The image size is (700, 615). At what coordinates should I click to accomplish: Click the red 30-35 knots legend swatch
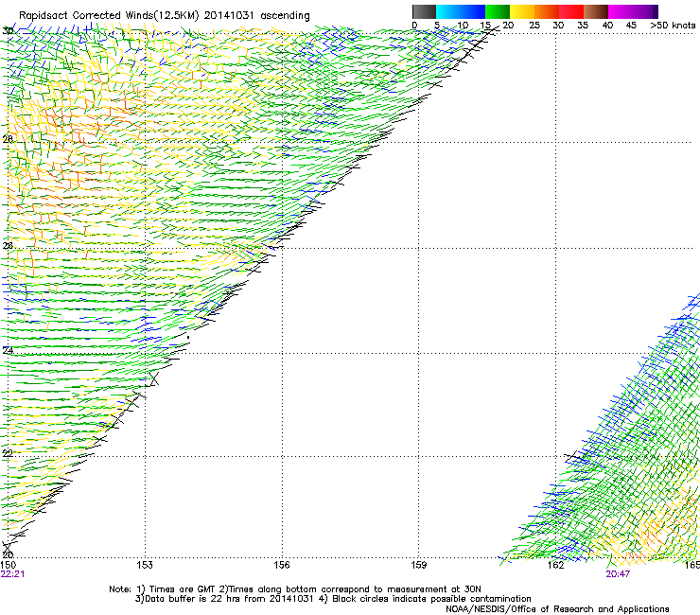[571, 11]
